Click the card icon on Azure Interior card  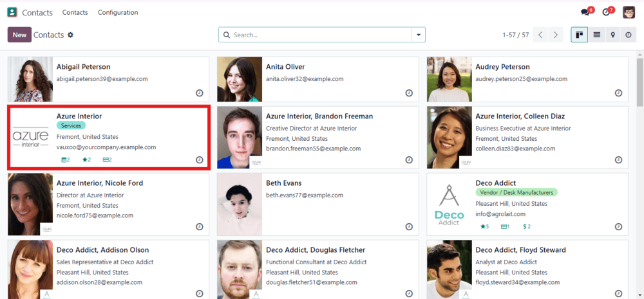(108, 159)
